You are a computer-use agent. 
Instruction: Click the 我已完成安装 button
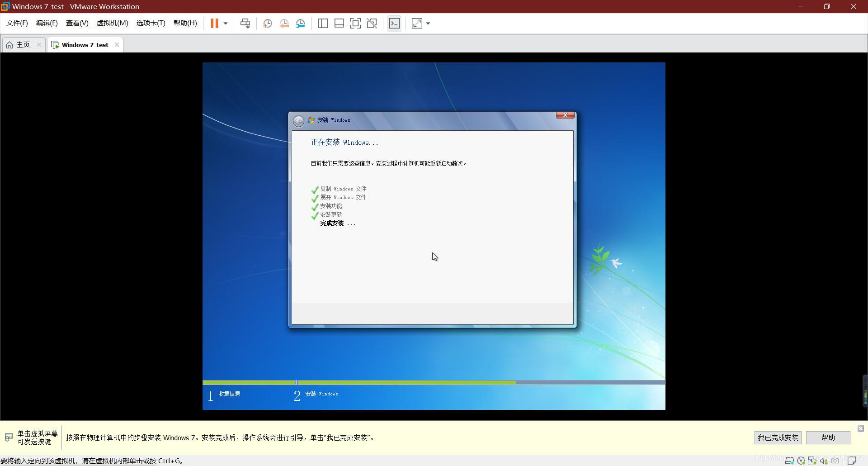tap(778, 437)
